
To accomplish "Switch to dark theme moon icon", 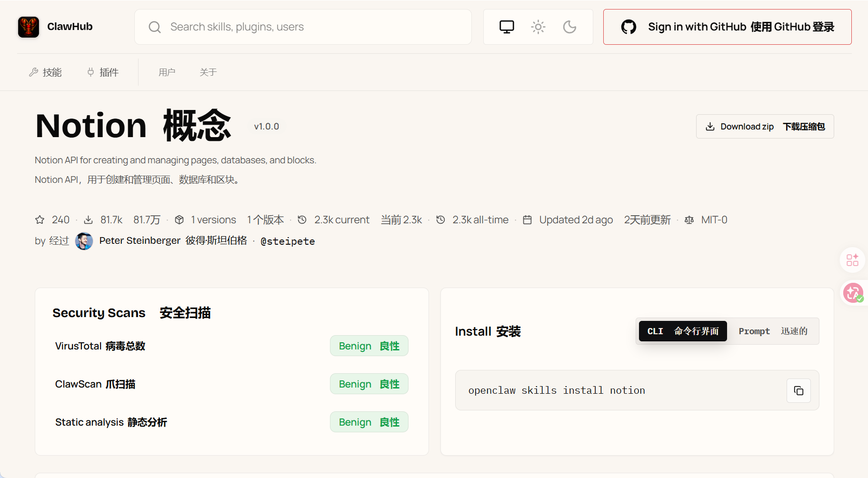I will point(569,27).
